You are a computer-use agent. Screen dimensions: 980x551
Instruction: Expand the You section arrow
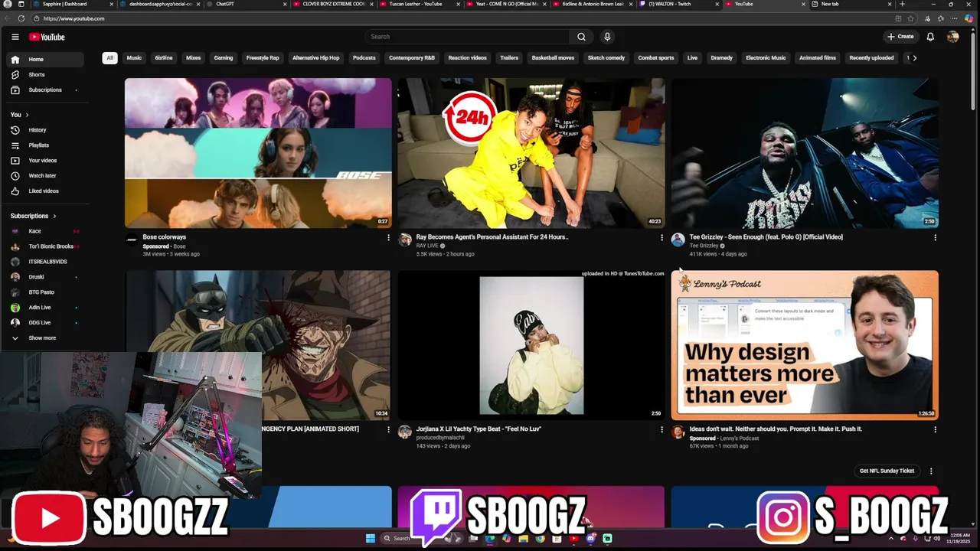(x=27, y=115)
